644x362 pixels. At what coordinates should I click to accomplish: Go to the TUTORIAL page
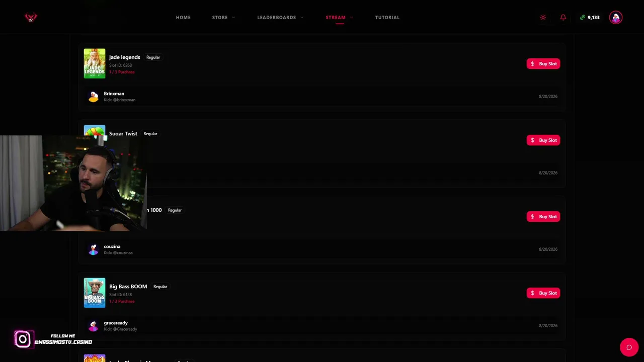pyautogui.click(x=387, y=18)
